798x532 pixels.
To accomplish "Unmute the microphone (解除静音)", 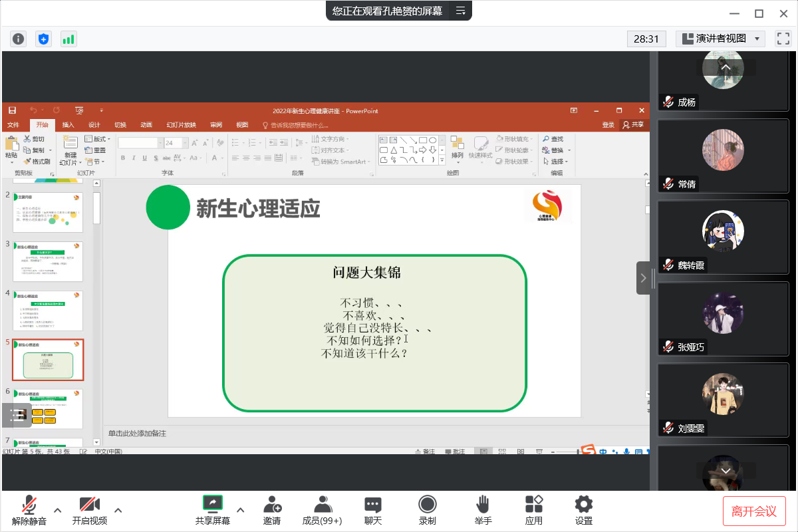I will pyautogui.click(x=29, y=510).
